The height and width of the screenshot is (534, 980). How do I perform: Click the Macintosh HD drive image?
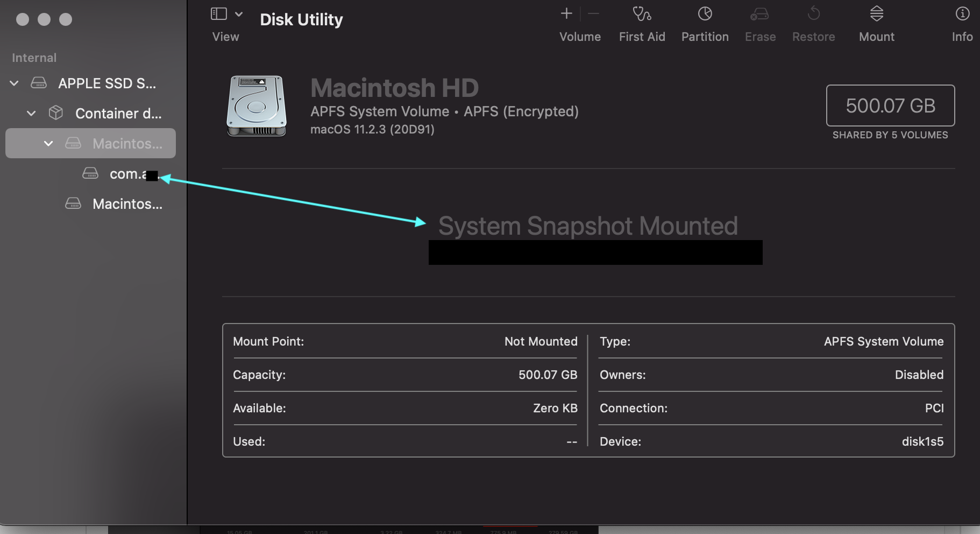coord(257,106)
